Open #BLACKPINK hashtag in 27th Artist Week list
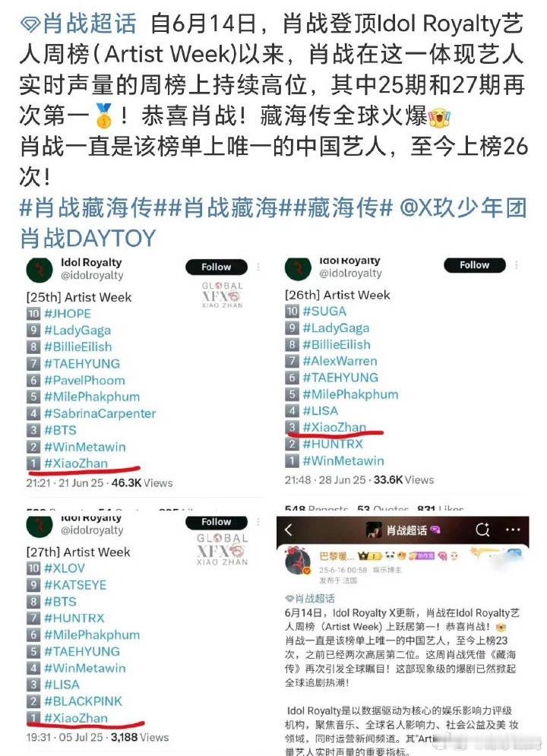547x756 pixels. coord(83,701)
